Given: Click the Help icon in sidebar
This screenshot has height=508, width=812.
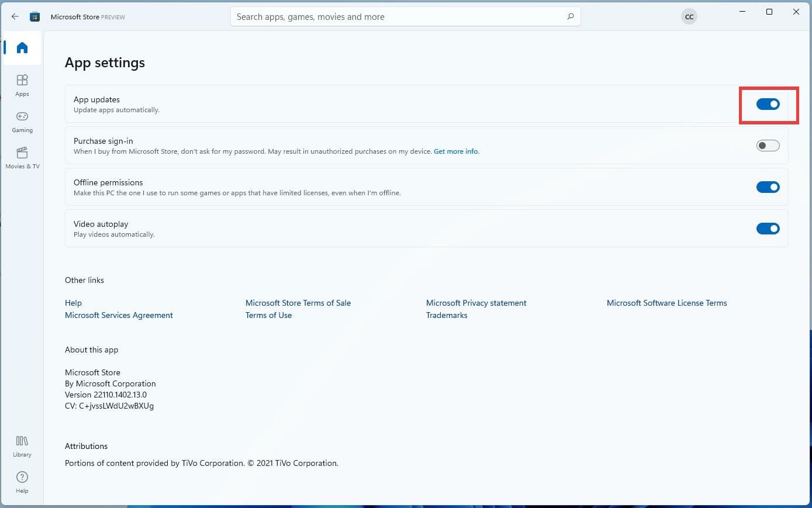Looking at the screenshot, I should [22, 482].
